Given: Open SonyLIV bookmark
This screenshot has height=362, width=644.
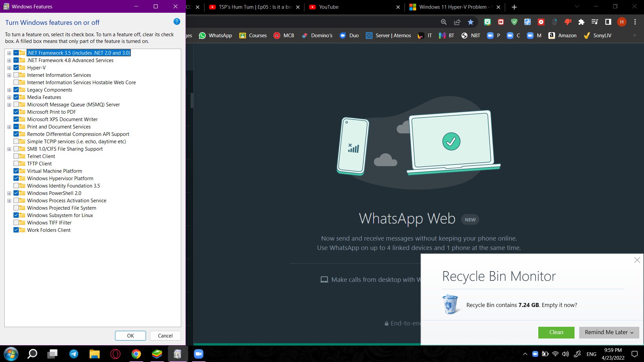Looking at the screenshot, I should coord(597,36).
